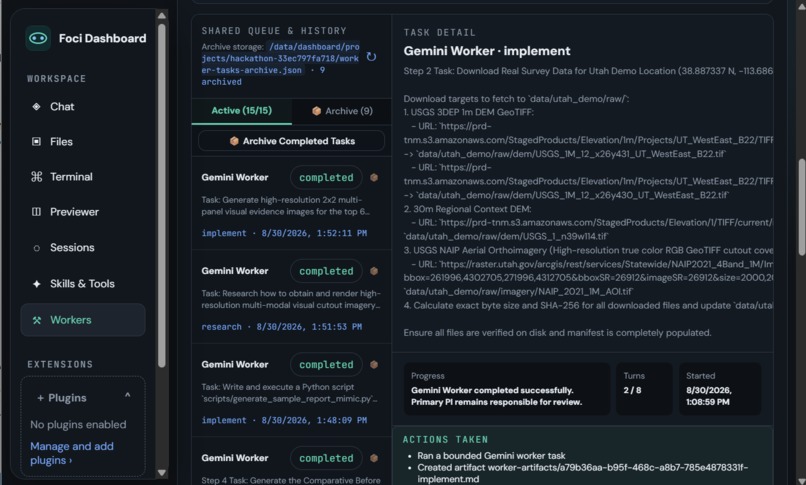Click '1. USGS 3DEP 1m DEM GeoTIFF:' line
This screenshot has height=485, width=806.
pos(468,113)
